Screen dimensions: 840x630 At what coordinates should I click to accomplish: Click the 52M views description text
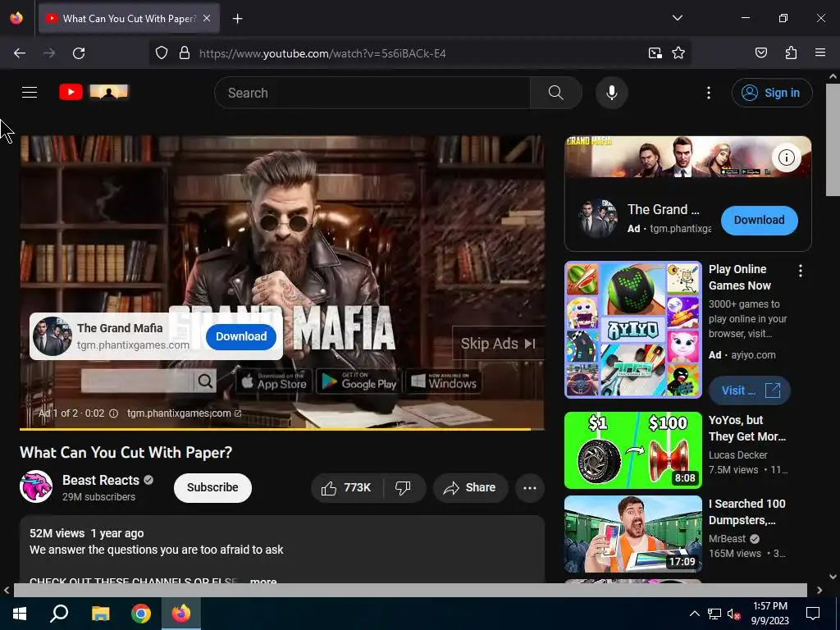[x=57, y=533]
